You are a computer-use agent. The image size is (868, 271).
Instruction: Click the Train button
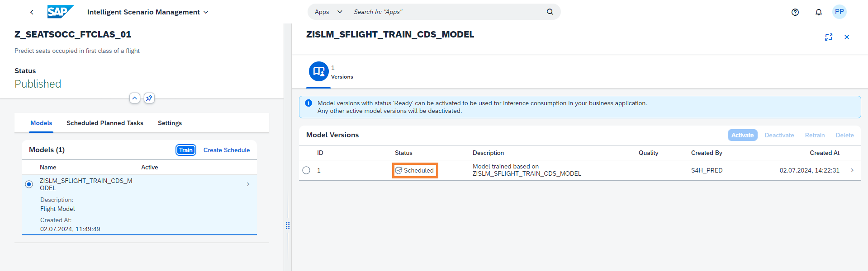tap(185, 150)
